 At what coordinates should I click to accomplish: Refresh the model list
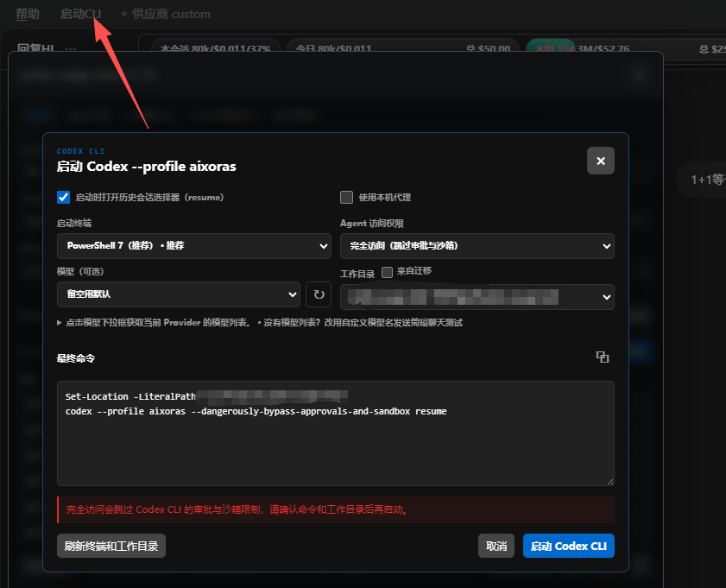[319, 294]
